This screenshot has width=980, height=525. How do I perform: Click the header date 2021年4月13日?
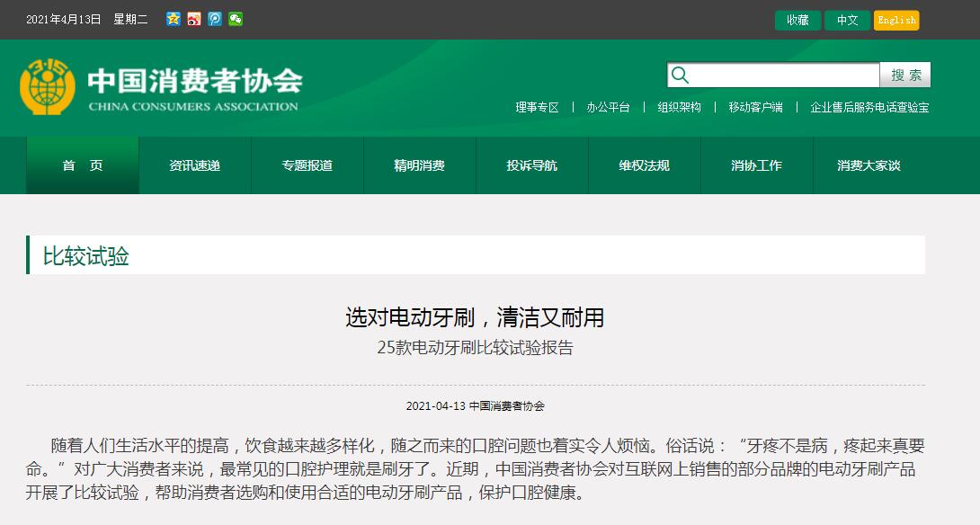63,20
